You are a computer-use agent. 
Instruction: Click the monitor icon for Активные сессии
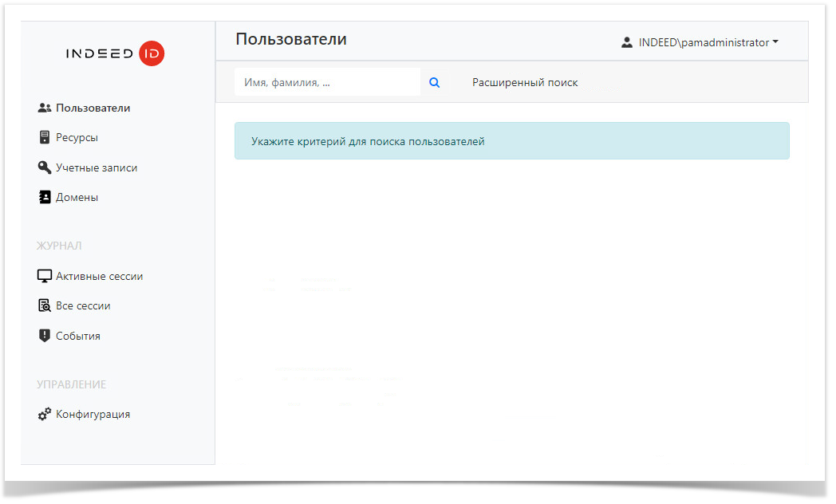click(x=45, y=276)
